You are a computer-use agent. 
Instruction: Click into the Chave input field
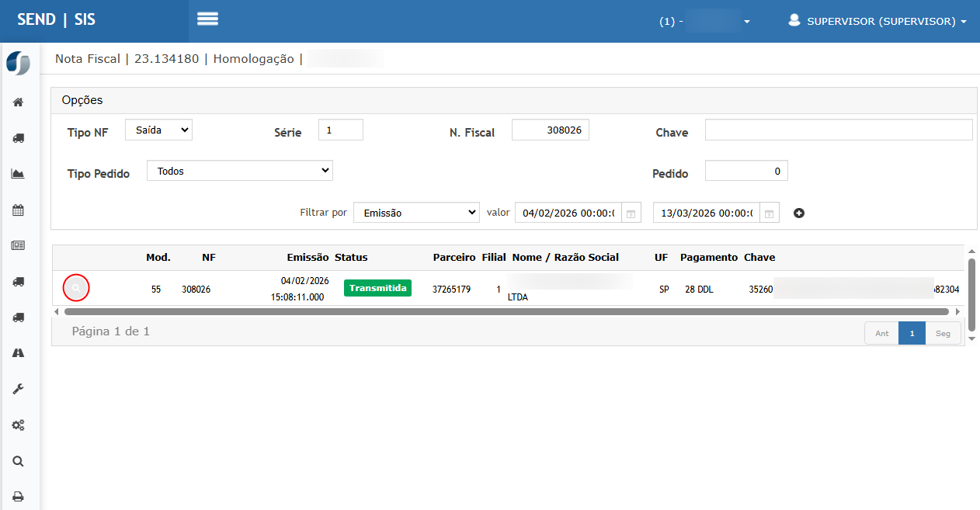pos(838,130)
